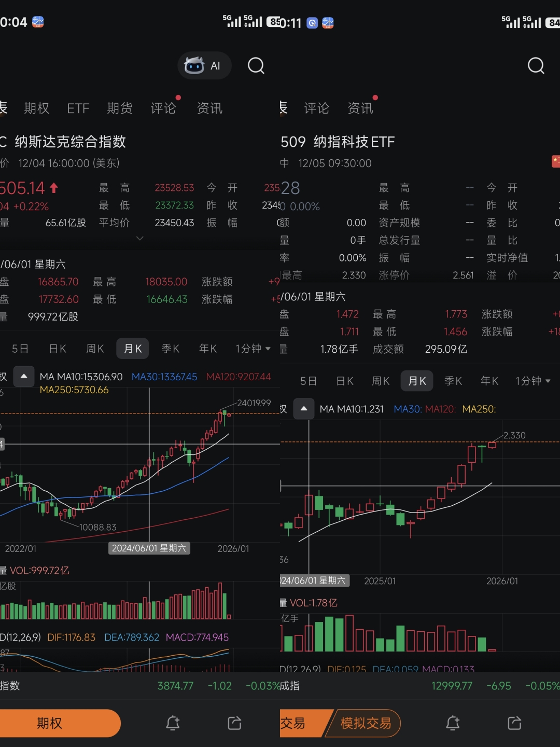This screenshot has height=747, width=560.
Task: Tap 24019.99 high marker on Nasdaq chart
Action: tap(254, 403)
